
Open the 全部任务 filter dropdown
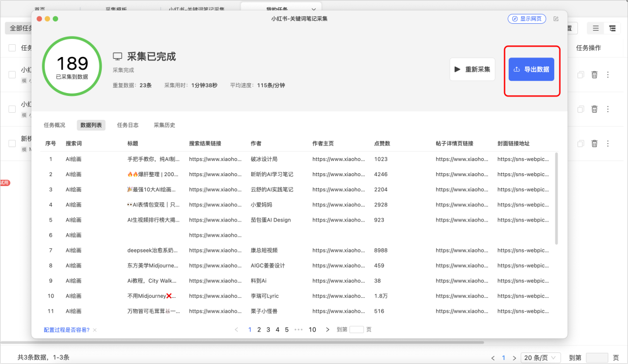click(19, 28)
